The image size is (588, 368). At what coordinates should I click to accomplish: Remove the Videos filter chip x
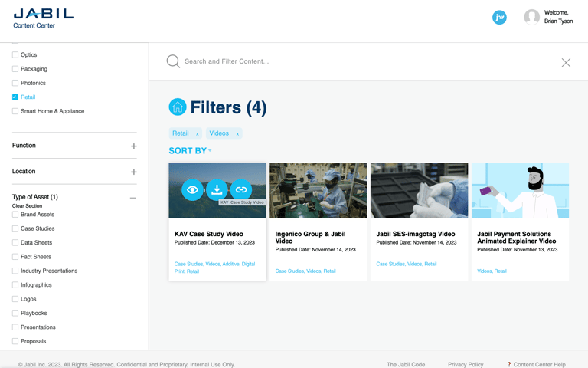point(237,133)
